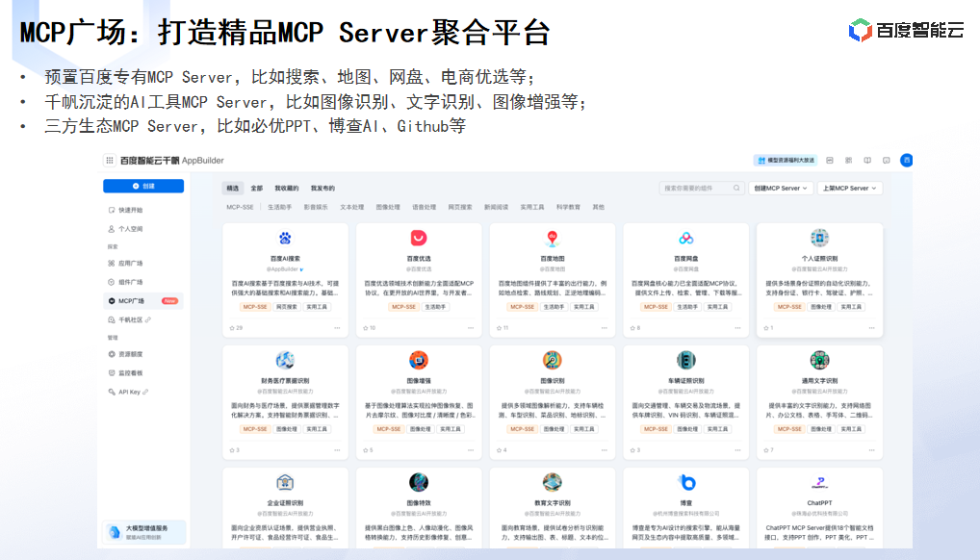Filter by the 文本处理 category

pos(352,207)
